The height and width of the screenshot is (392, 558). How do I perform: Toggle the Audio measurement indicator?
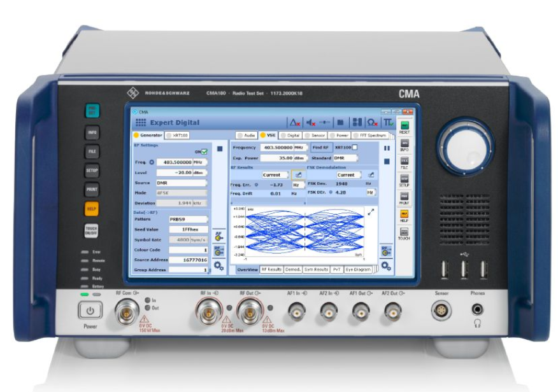[x=240, y=136]
